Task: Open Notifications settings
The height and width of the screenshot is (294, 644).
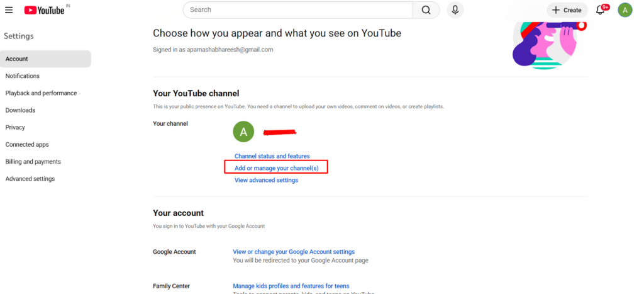Action: click(x=23, y=76)
